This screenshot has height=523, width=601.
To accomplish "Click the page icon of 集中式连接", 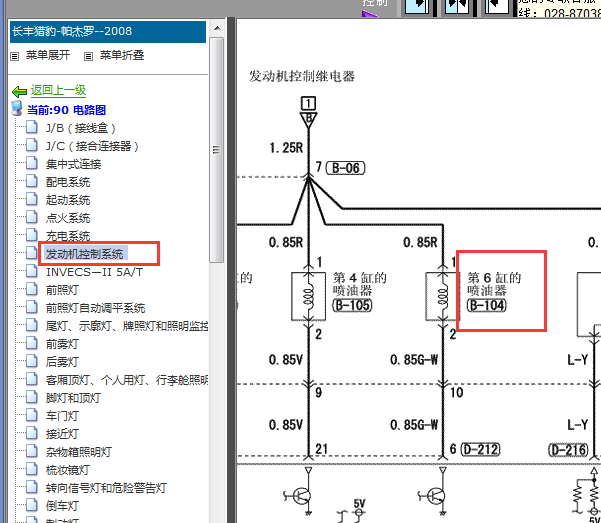I will coord(32,163).
